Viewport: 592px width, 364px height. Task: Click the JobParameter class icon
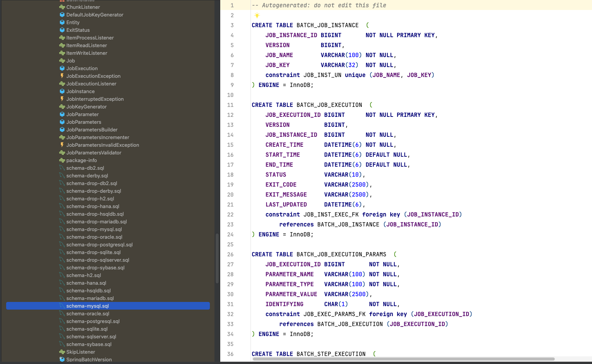[62, 114]
